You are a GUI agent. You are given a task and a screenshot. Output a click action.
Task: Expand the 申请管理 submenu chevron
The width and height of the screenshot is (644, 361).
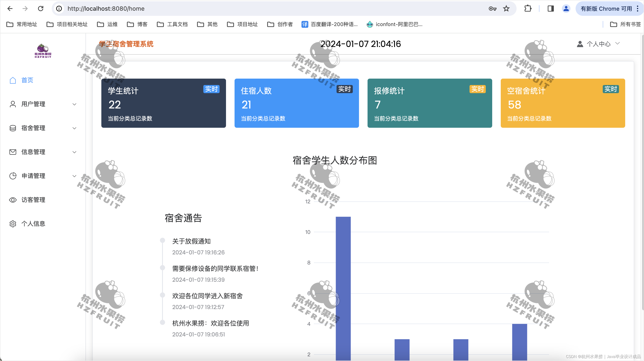tap(74, 176)
